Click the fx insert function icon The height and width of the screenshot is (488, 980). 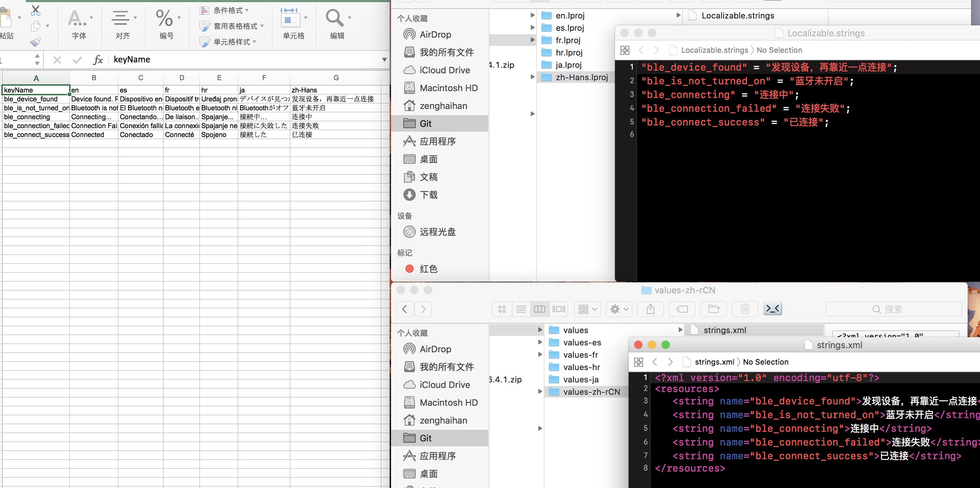coord(98,60)
